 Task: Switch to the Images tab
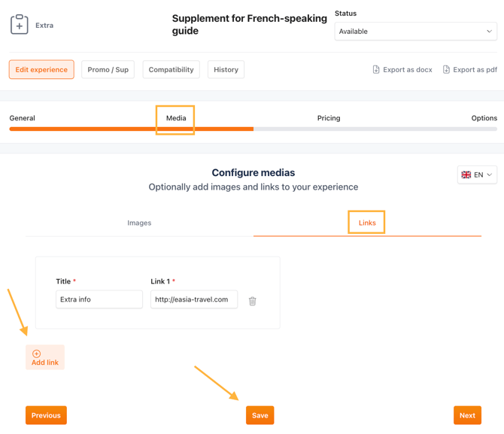[x=139, y=223]
